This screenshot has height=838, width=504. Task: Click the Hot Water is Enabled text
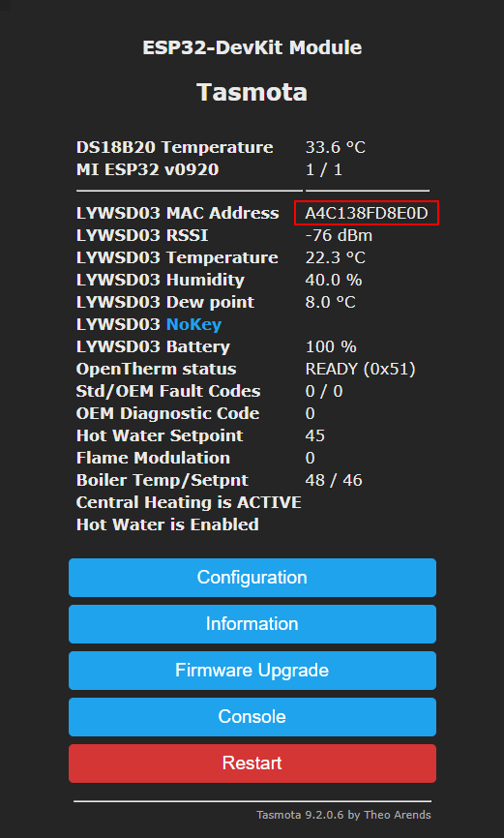167,524
